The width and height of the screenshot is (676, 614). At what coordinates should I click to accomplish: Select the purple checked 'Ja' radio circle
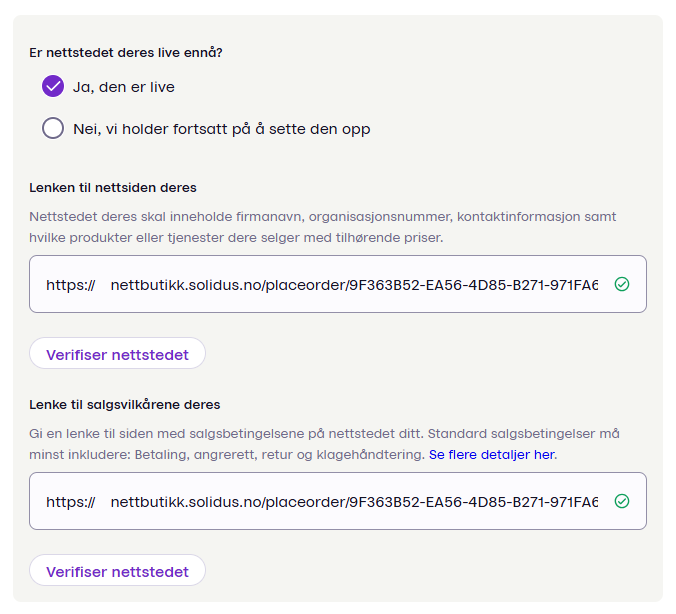click(53, 87)
